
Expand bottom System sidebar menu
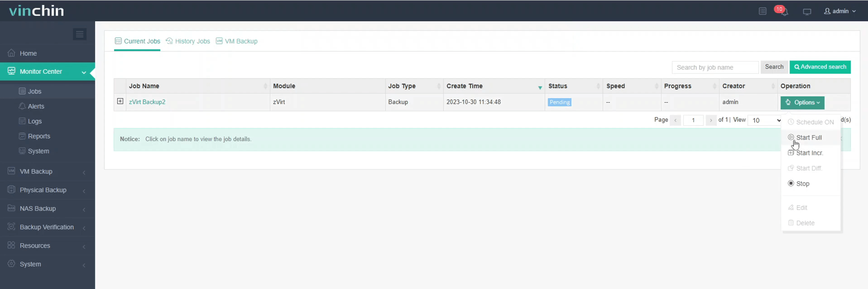(48, 264)
